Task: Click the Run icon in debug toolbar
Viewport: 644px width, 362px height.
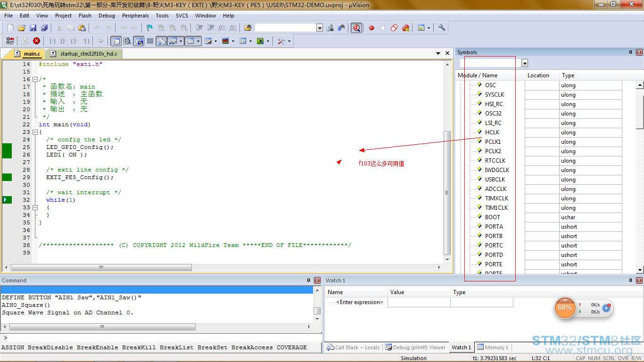Action: pos(25,41)
